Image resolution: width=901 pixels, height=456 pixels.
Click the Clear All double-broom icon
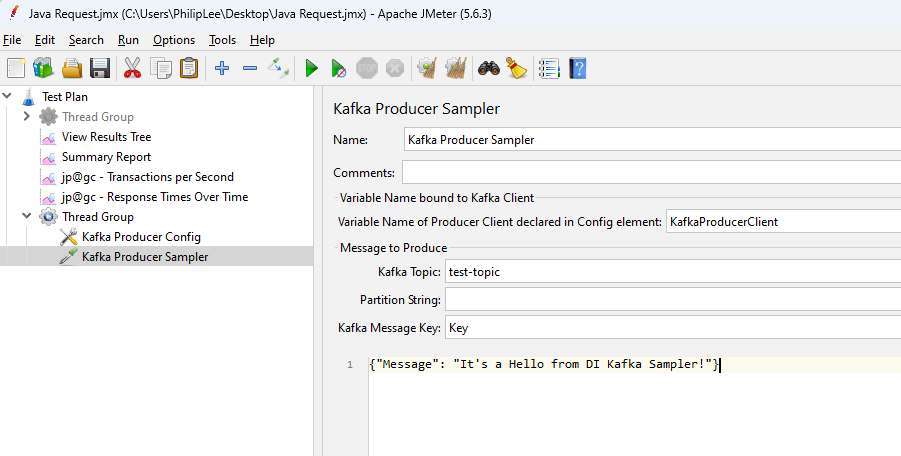pyautogui.click(x=455, y=68)
